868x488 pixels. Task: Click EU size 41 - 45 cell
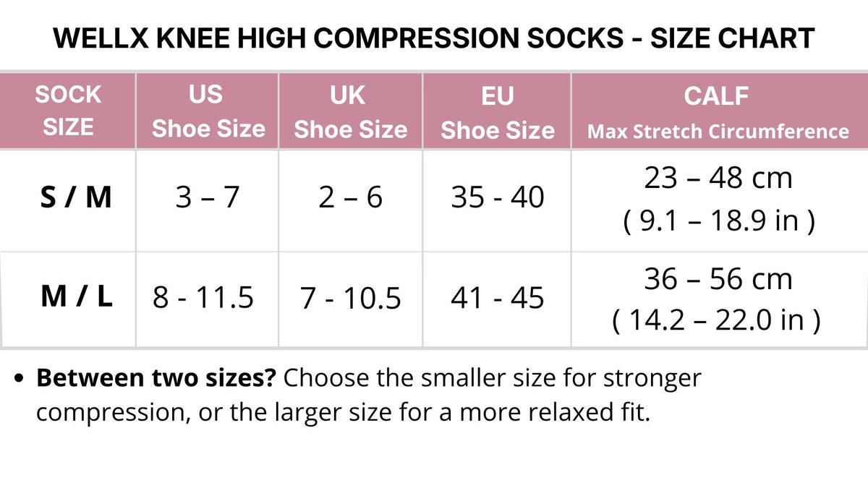click(498, 297)
